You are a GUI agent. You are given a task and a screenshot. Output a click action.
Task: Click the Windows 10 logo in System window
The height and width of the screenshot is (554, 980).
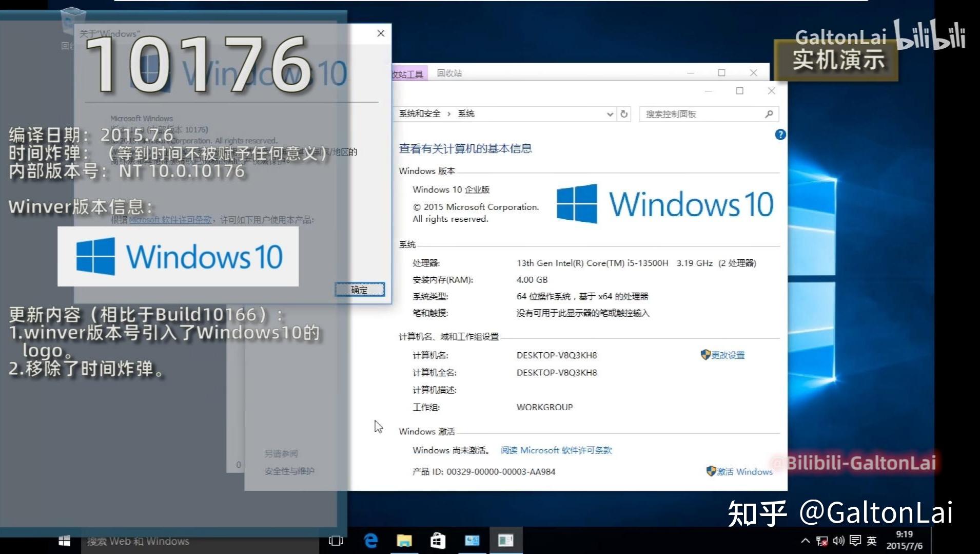point(665,204)
